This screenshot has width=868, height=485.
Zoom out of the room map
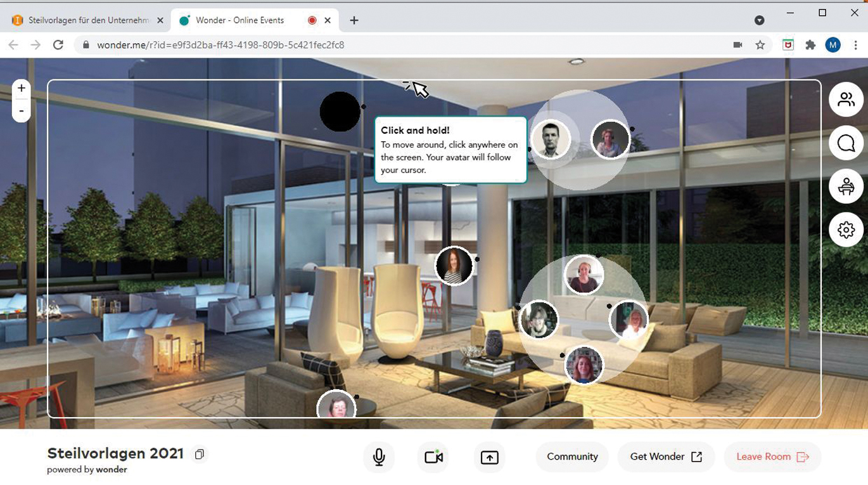pos(22,111)
